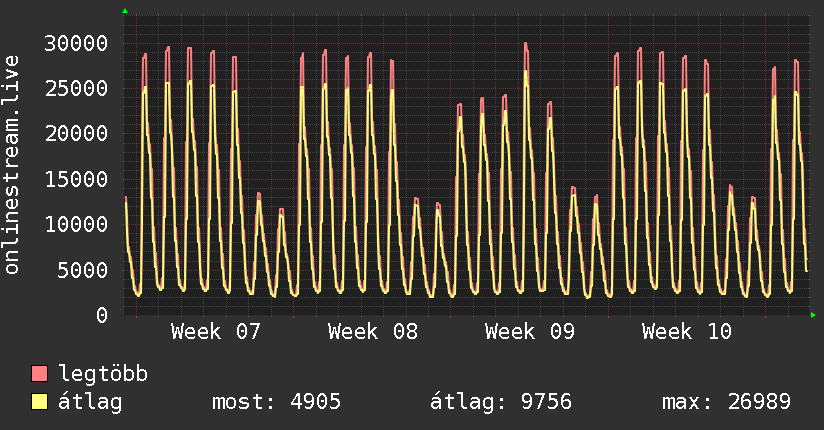Click the átlag: 9756 statistic
Image resolution: width=824 pixels, height=430 pixels.
click(500, 403)
